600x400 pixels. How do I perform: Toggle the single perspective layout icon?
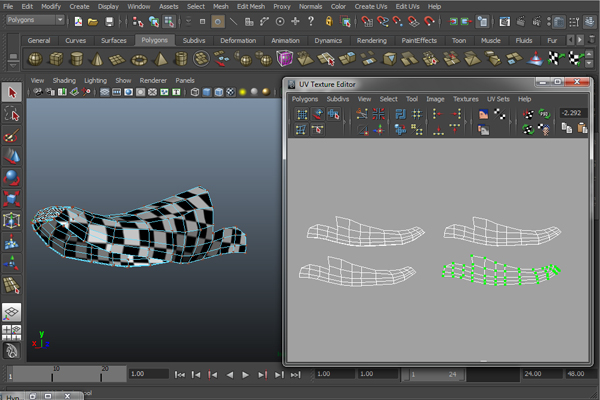(11, 312)
